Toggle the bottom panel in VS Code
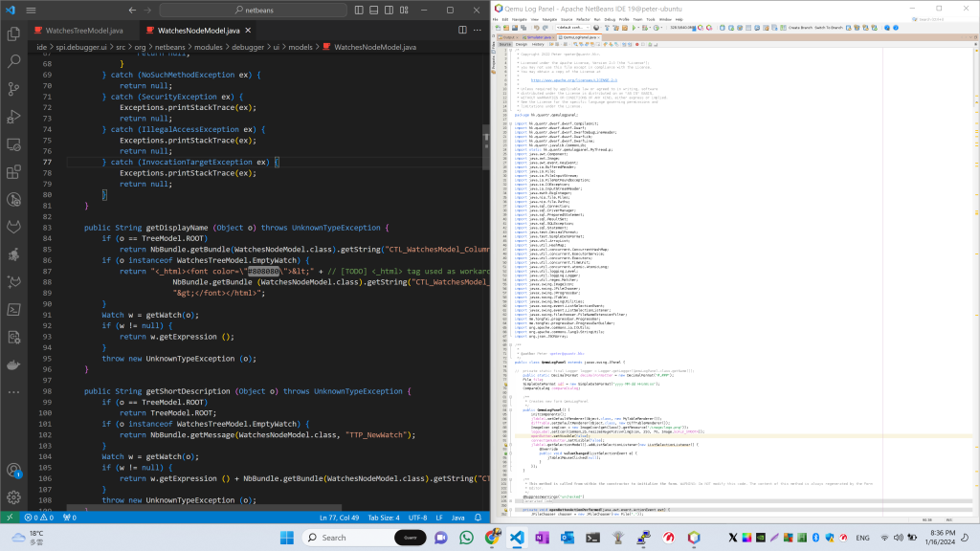 click(374, 10)
